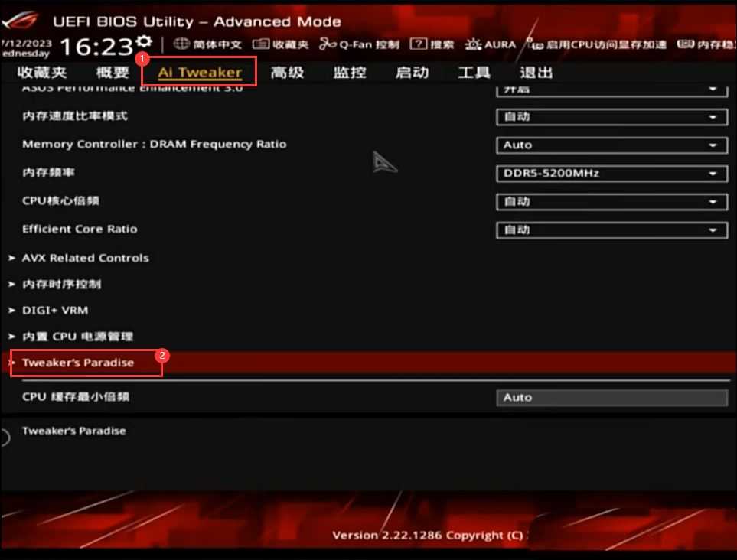This screenshot has height=560, width=737.
Task: Open the Efficient Core Ratio dropdown
Action: click(611, 230)
